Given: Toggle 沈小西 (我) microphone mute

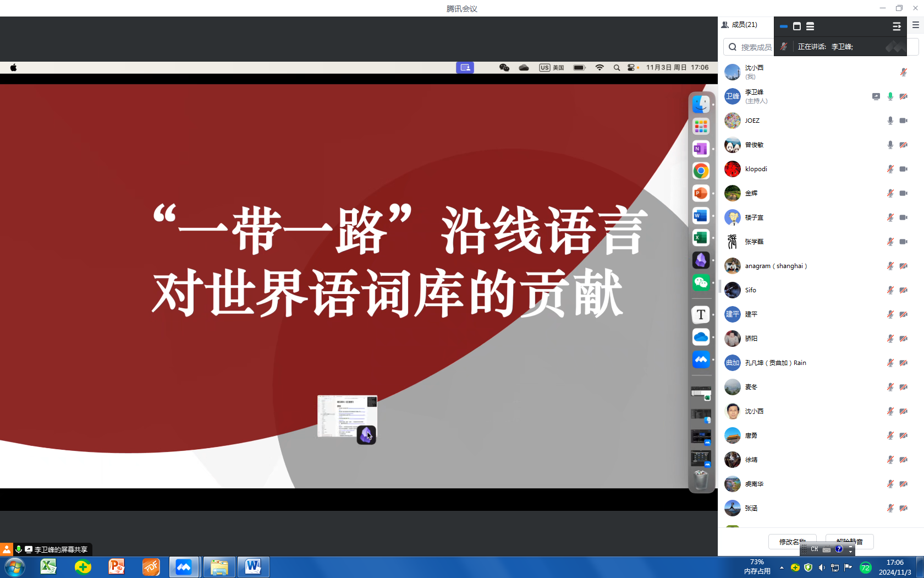Looking at the screenshot, I should [903, 72].
